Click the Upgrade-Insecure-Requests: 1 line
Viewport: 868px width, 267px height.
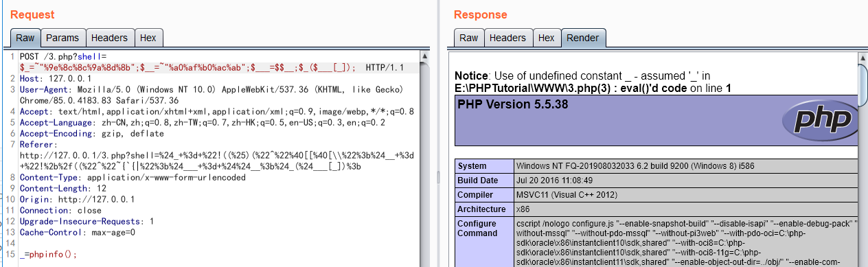tap(87, 221)
